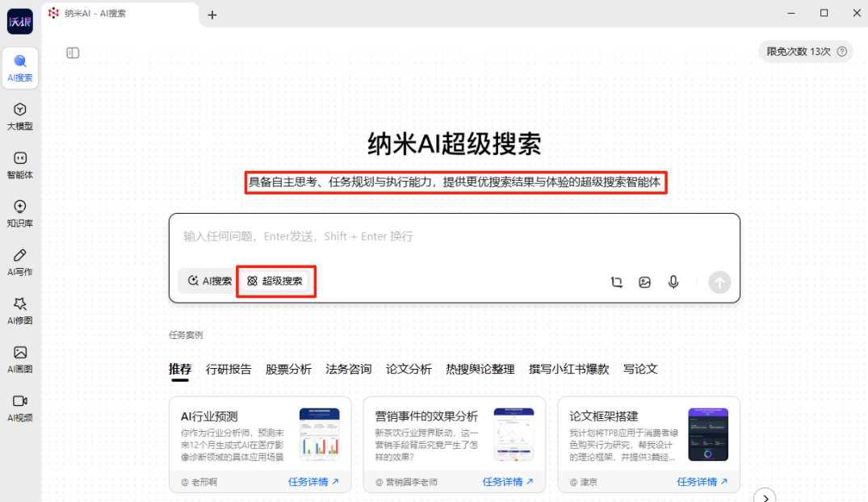Click the send arrow button
This screenshot has width=868, height=502.
[x=719, y=282]
